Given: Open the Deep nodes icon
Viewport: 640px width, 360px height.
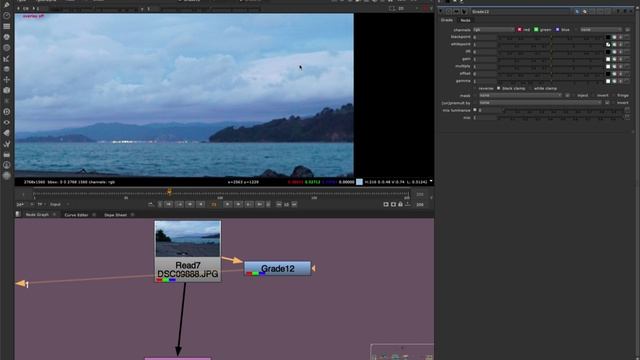Looking at the screenshot, I should (7, 111).
